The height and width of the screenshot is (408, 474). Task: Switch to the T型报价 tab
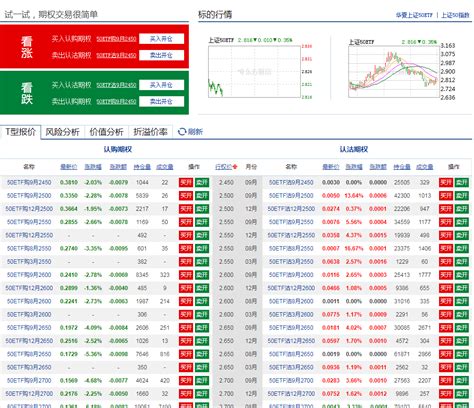20,132
